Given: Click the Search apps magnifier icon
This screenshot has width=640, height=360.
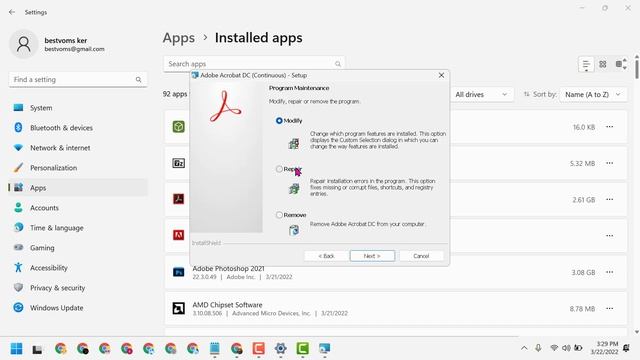Looking at the screenshot, I should pyautogui.click(x=338, y=64).
